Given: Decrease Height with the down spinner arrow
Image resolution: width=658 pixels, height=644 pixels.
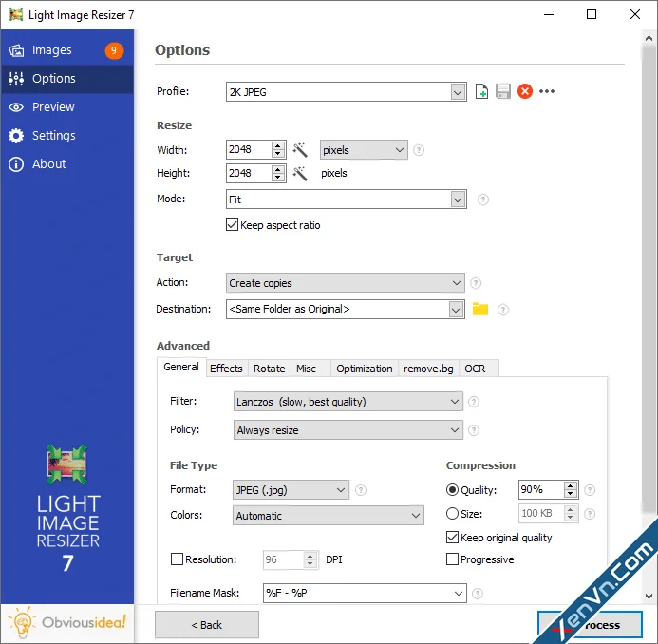Looking at the screenshot, I should click(x=278, y=178).
